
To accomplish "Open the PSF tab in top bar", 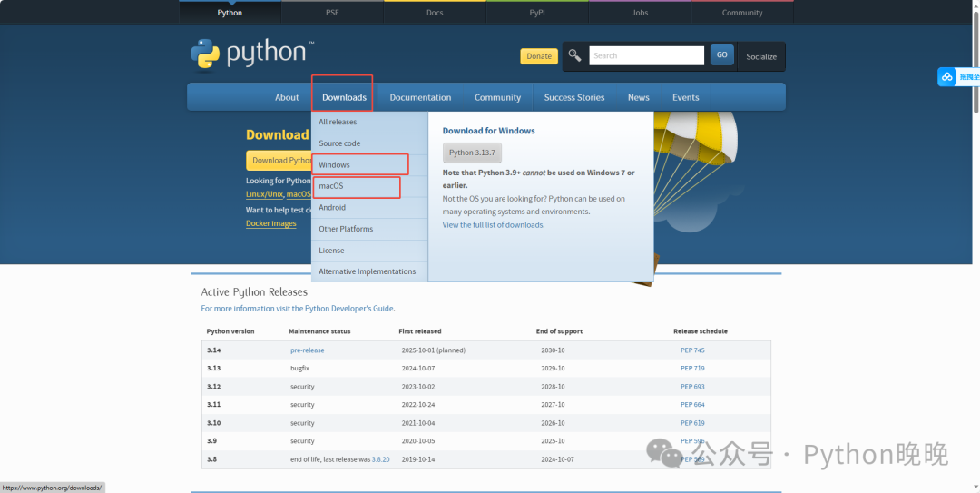I will [x=332, y=13].
